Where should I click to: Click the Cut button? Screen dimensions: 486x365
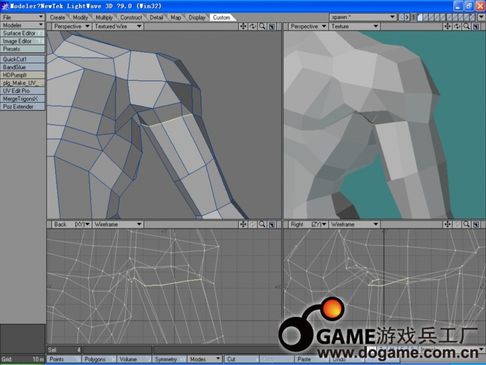coord(241,359)
